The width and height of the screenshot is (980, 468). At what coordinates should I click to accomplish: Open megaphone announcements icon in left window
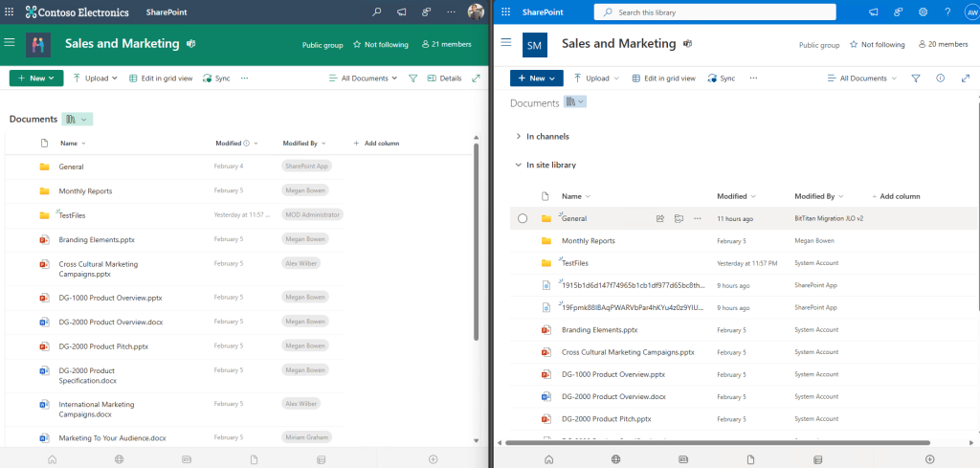point(402,11)
